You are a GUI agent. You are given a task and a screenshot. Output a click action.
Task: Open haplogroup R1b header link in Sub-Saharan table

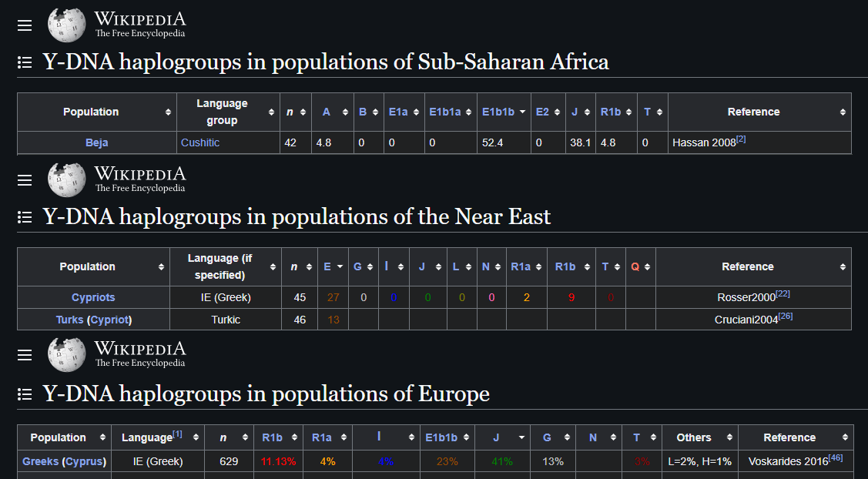coord(611,112)
